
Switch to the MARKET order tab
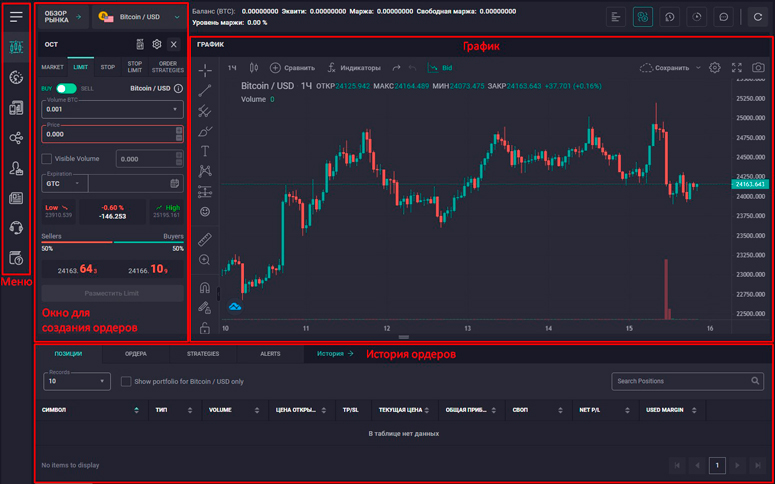tap(52, 67)
